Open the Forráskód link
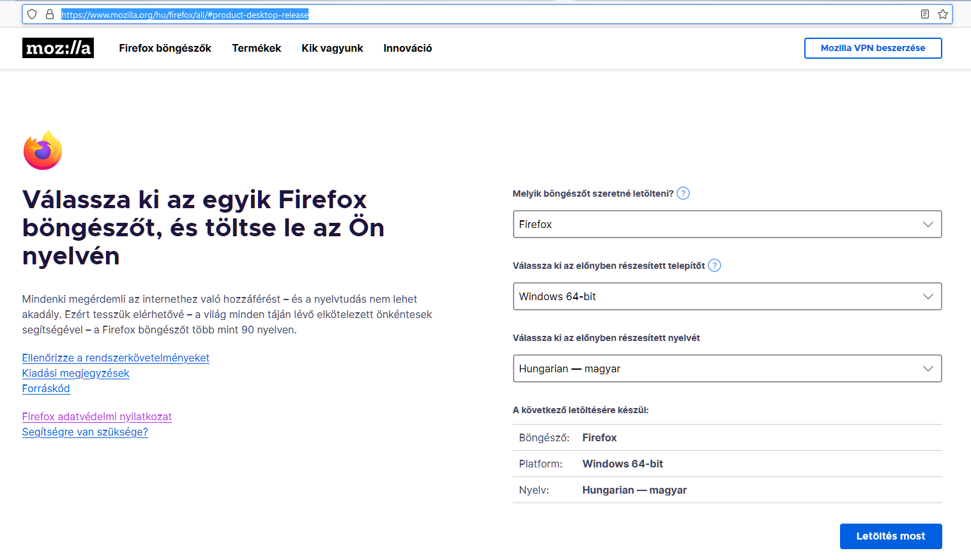This screenshot has height=560, width=971. (46, 388)
